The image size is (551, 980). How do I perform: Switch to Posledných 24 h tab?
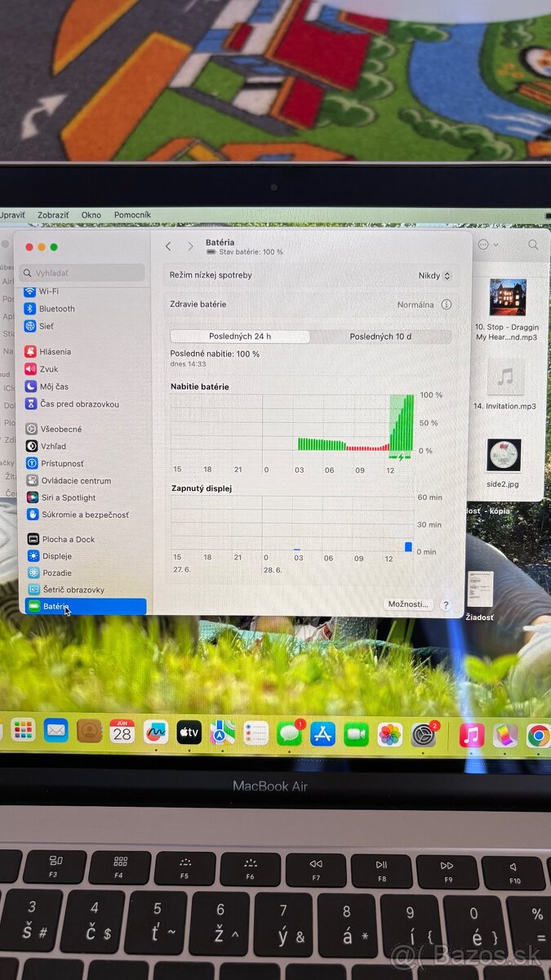240,336
